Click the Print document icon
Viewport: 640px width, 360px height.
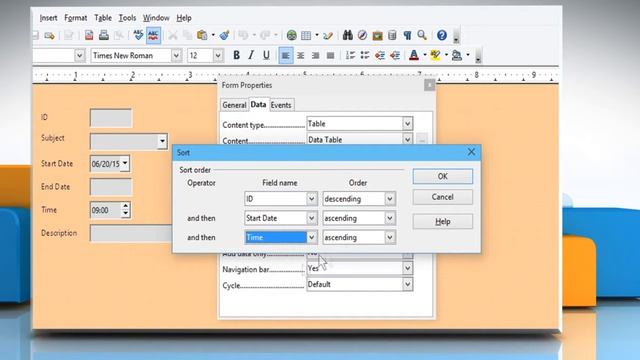point(104,36)
